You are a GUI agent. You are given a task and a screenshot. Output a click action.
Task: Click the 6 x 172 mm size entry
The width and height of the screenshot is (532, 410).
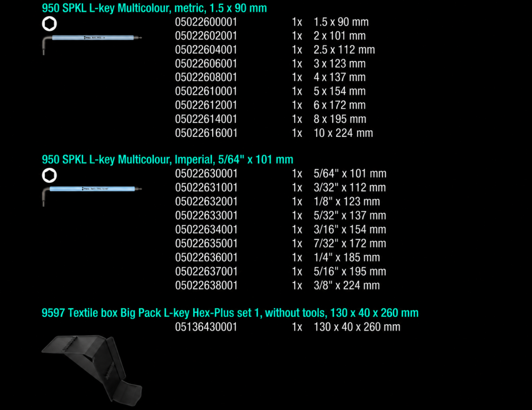[339, 105]
